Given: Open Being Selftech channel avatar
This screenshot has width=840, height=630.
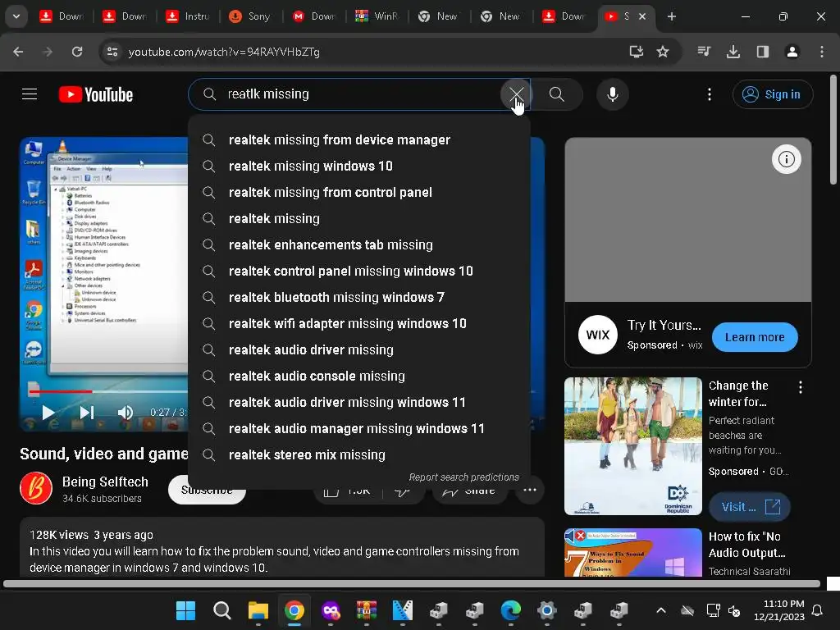Looking at the screenshot, I should [36, 489].
